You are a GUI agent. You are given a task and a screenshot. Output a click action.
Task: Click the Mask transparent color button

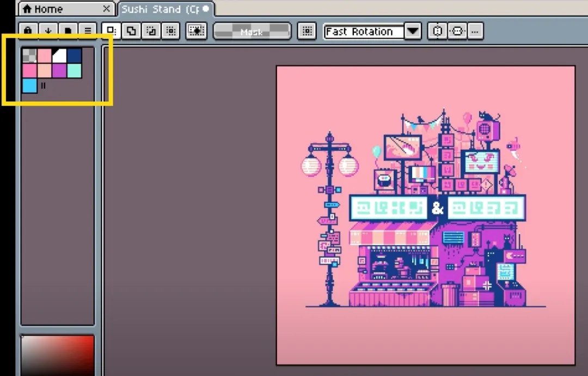pyautogui.click(x=252, y=32)
